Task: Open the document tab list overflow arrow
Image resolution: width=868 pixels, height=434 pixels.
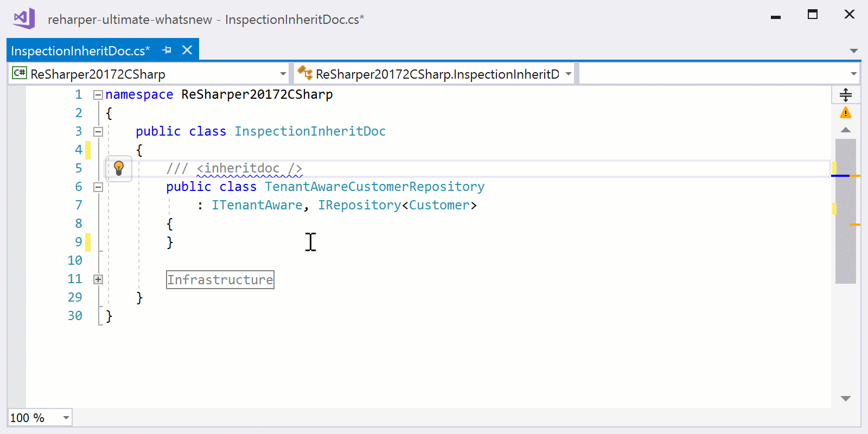Action: (853, 51)
